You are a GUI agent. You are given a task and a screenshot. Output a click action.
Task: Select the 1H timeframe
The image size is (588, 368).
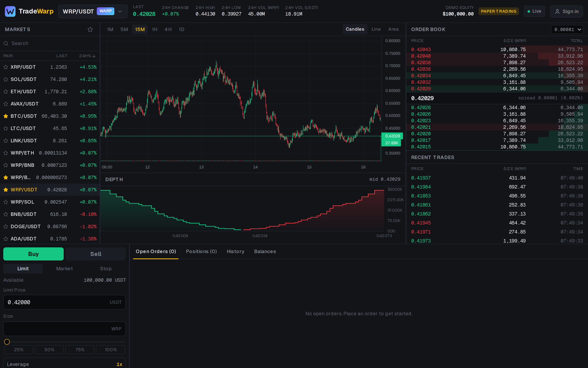(155, 29)
